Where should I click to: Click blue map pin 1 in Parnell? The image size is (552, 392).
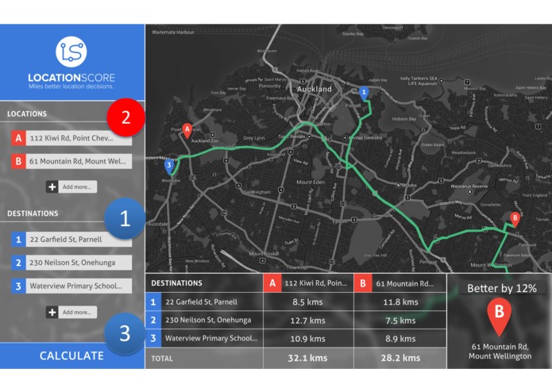[364, 94]
